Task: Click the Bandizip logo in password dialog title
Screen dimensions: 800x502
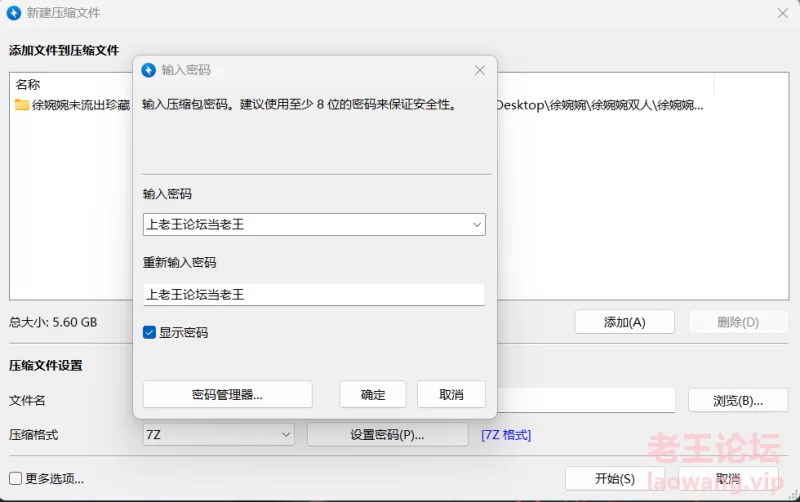Action: tap(148, 70)
